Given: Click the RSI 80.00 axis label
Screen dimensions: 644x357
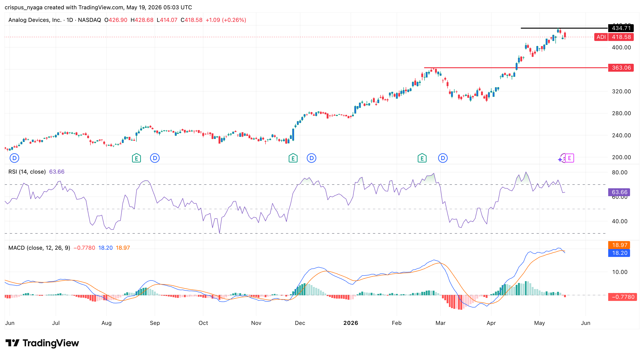Looking at the screenshot, I should tap(620, 172).
